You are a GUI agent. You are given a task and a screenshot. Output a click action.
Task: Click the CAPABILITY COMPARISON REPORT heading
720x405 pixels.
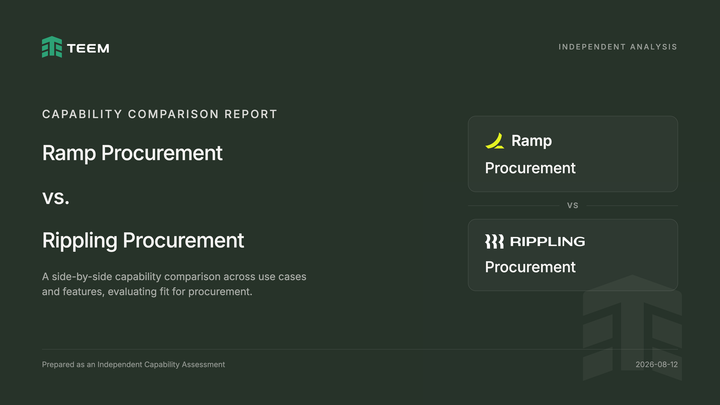click(160, 114)
